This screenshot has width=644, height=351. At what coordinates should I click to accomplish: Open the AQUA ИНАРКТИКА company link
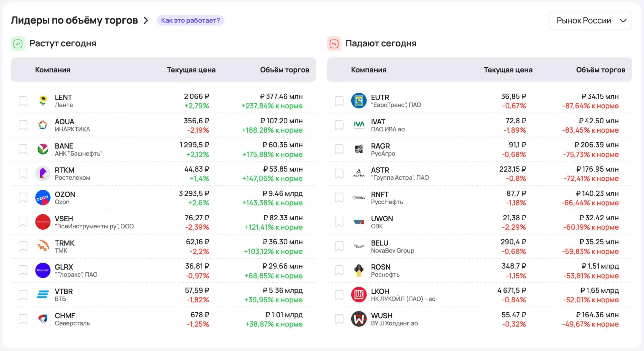tap(72, 125)
